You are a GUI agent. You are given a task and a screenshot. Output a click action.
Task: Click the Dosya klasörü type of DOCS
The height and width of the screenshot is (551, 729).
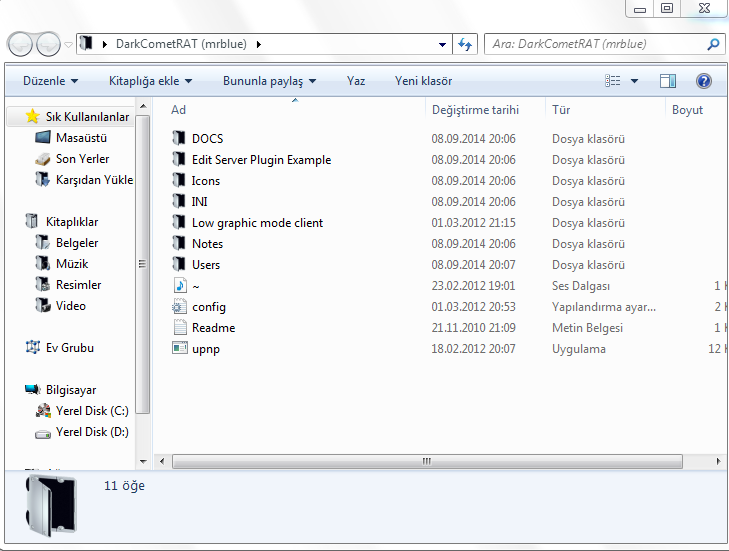click(588, 139)
